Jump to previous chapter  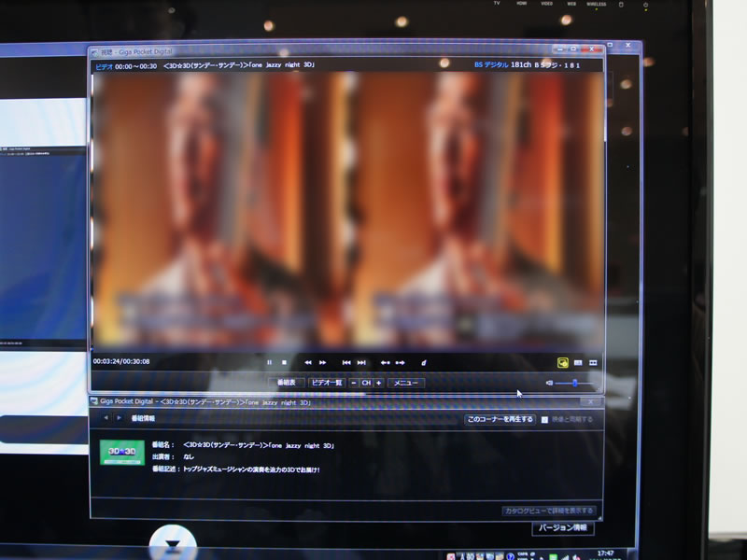346,363
